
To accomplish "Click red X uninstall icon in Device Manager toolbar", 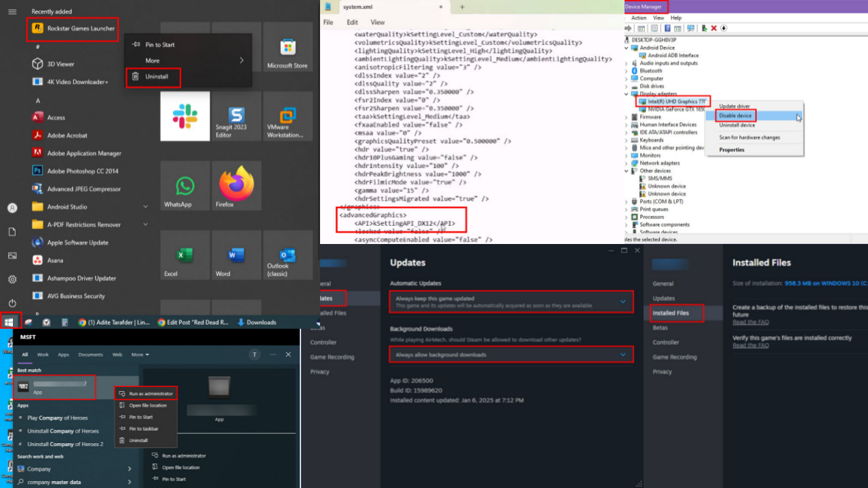I will pyautogui.click(x=714, y=28).
